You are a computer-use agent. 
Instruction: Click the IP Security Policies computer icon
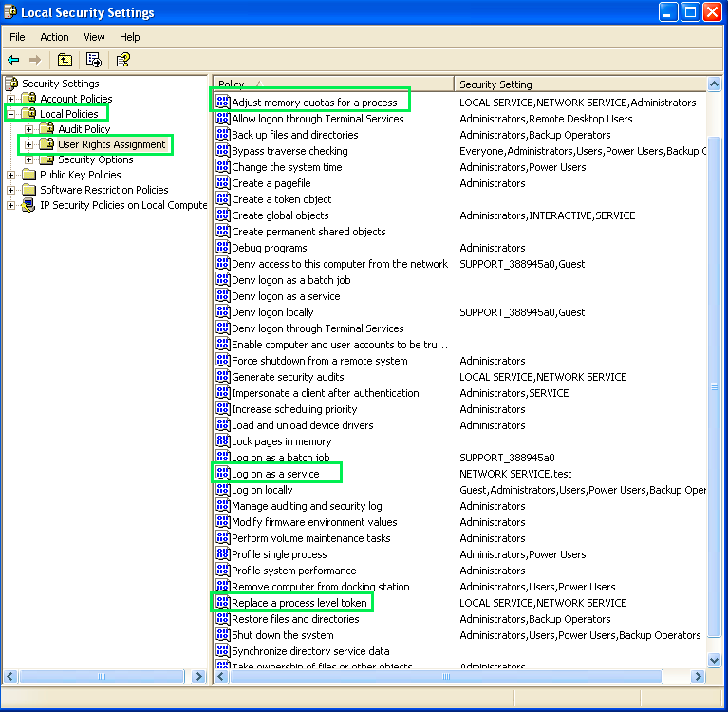pos(28,205)
